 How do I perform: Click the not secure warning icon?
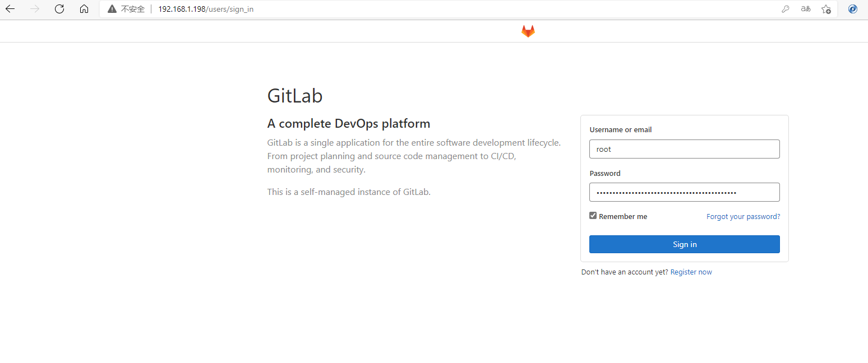coord(110,9)
